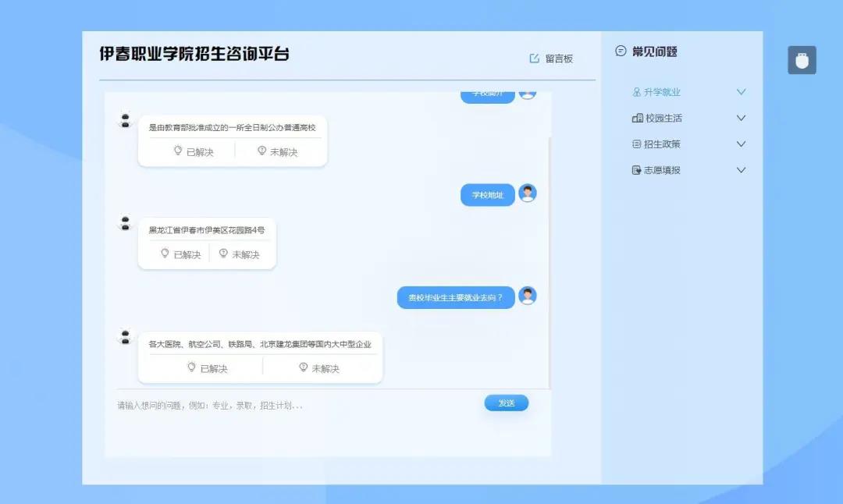Screen dimensions: 843x504
Task: Click the document icon beside 招生政策
Action: [637, 144]
